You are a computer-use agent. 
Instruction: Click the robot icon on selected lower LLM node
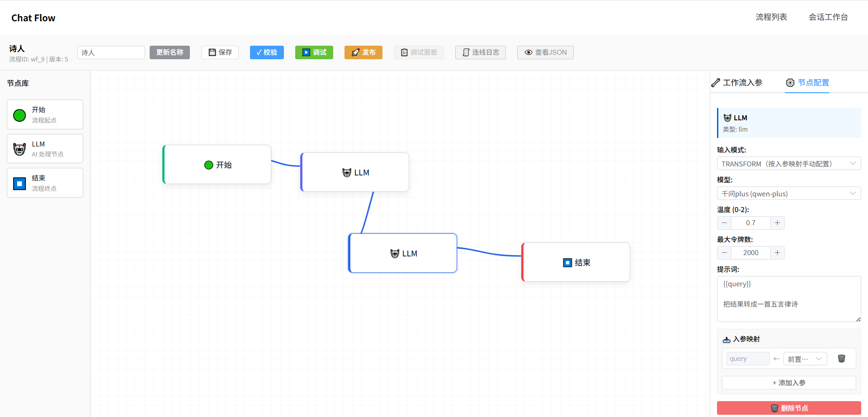(x=395, y=254)
